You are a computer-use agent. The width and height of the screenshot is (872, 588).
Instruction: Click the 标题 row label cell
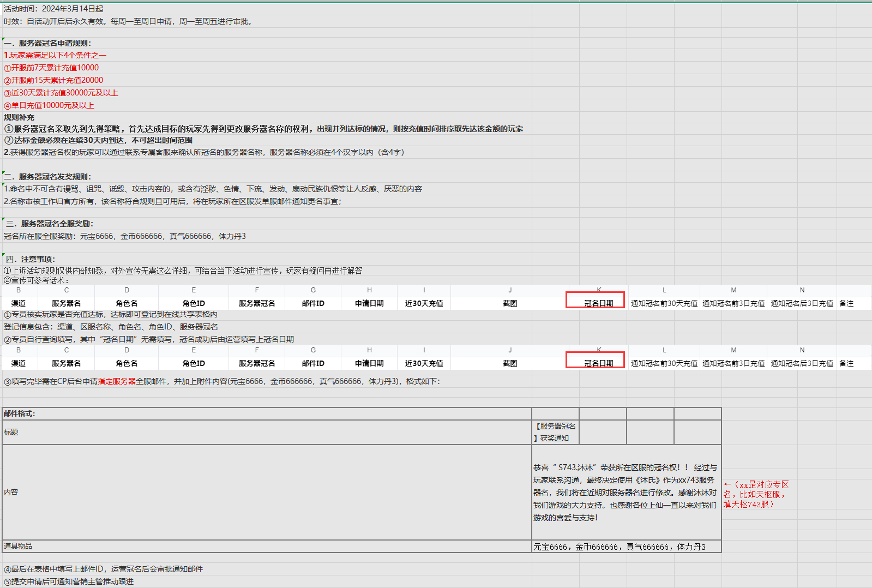11,432
